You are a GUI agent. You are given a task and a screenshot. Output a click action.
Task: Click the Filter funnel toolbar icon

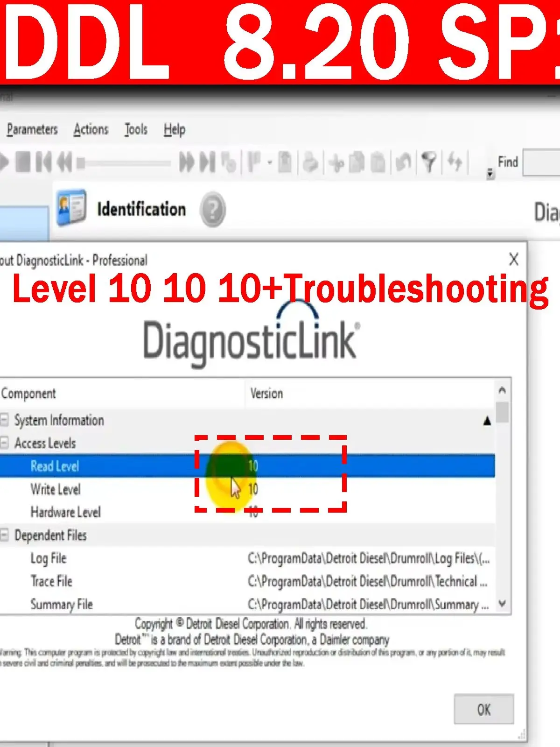[429, 162]
